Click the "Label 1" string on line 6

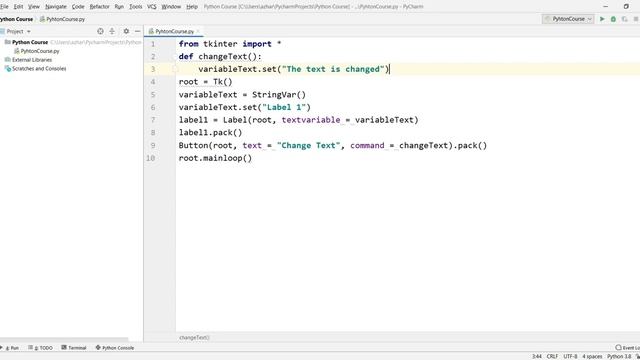(x=284, y=107)
